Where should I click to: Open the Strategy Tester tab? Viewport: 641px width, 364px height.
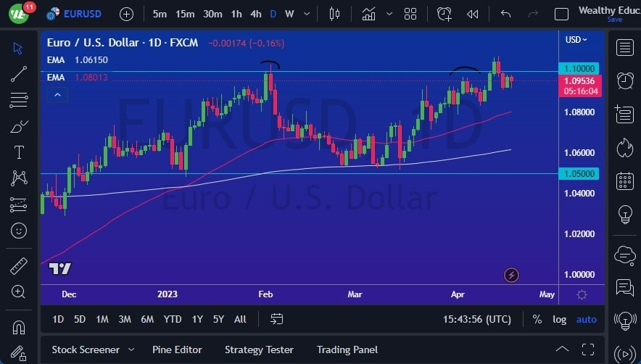pyautogui.click(x=259, y=349)
